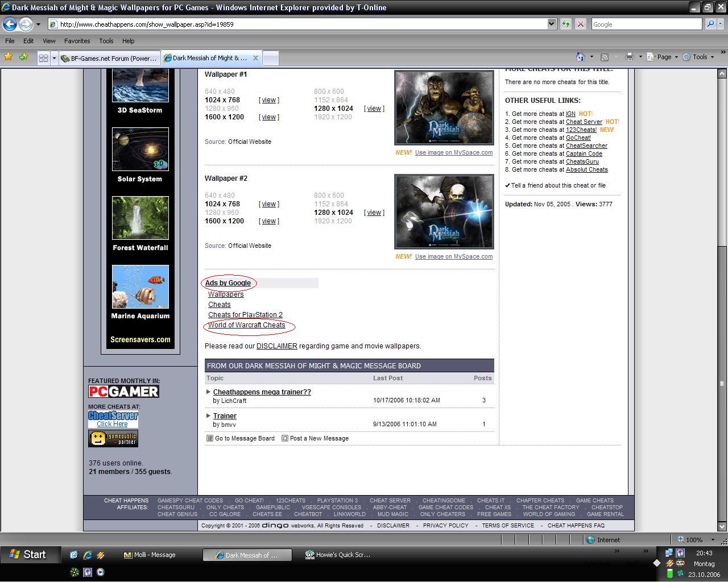The image size is (728, 582).
Task: Open the TERMS OF SERVICE footer link
Action: click(508, 526)
